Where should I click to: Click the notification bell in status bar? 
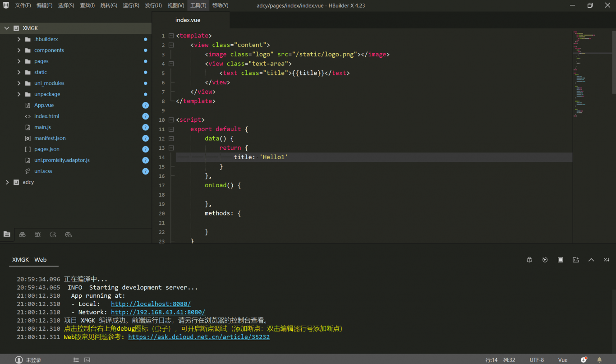[x=599, y=360]
